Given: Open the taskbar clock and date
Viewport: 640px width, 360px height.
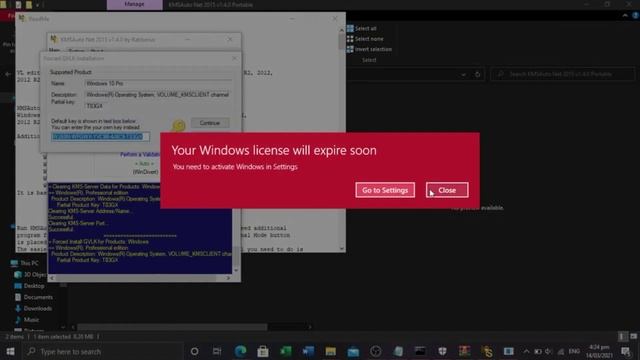Looking at the screenshot, I should [x=599, y=351].
